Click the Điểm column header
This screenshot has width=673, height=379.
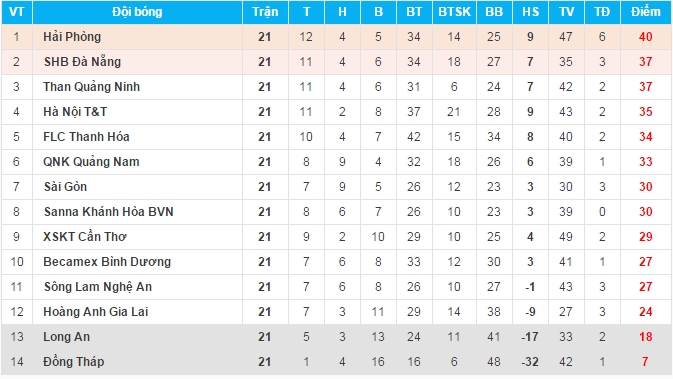coord(646,12)
